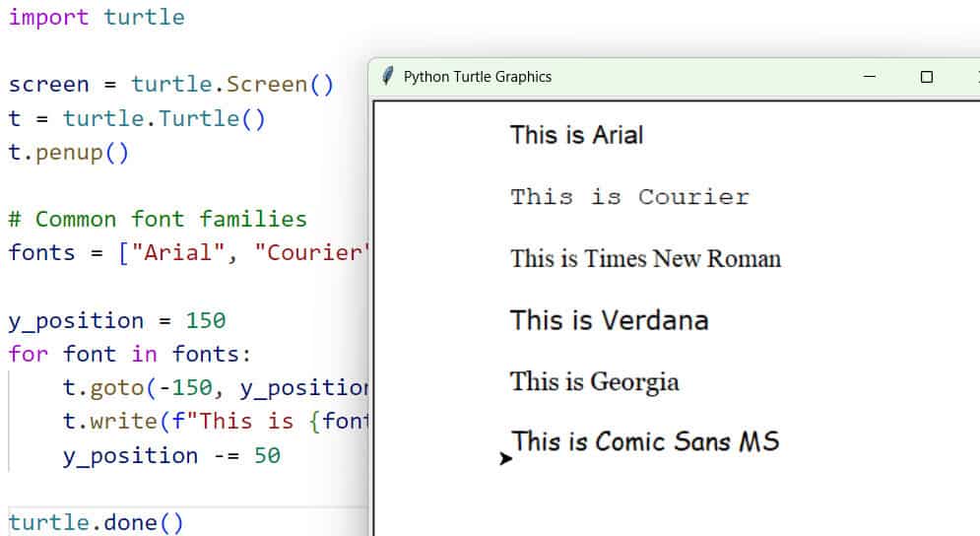This screenshot has height=536, width=980.
Task: Click the "This is Verdana" text sample
Action: tap(609, 320)
